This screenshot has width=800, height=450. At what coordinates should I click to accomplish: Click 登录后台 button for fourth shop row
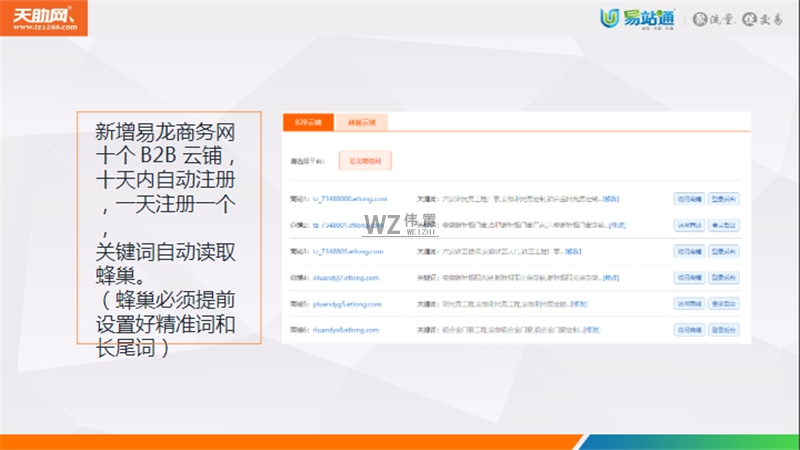724,275
